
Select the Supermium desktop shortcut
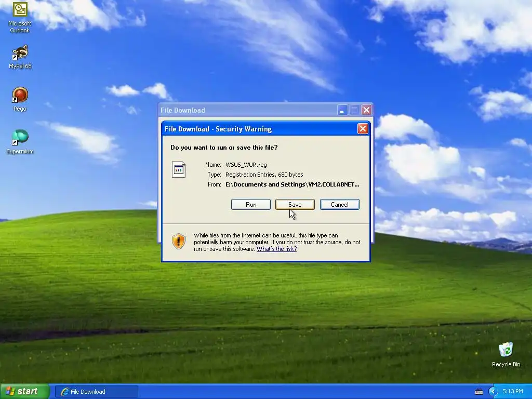(x=20, y=142)
